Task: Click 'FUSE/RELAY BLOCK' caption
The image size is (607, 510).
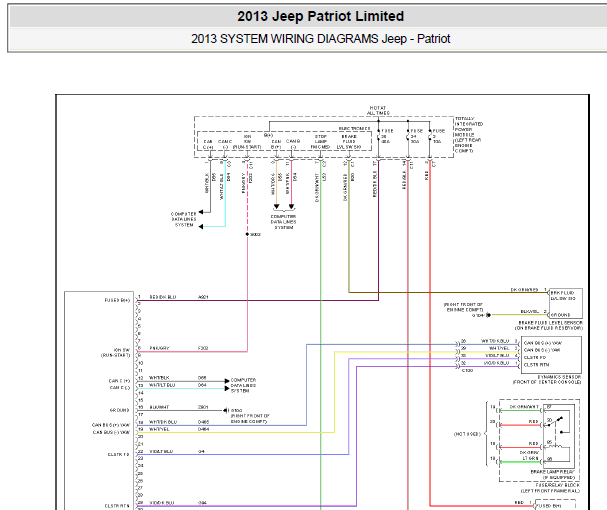Action: coord(557,485)
